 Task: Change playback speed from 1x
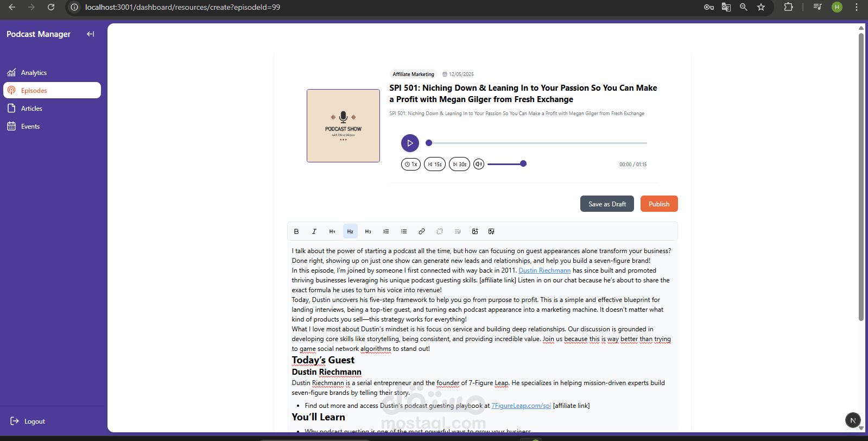pyautogui.click(x=411, y=164)
